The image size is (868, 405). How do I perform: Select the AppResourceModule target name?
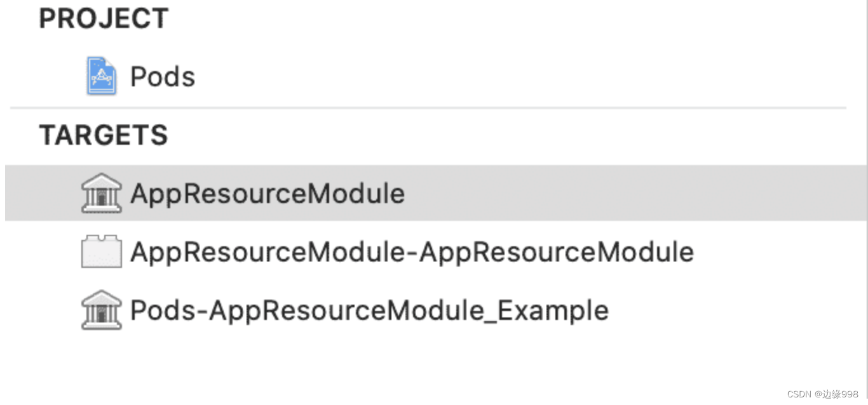click(268, 194)
